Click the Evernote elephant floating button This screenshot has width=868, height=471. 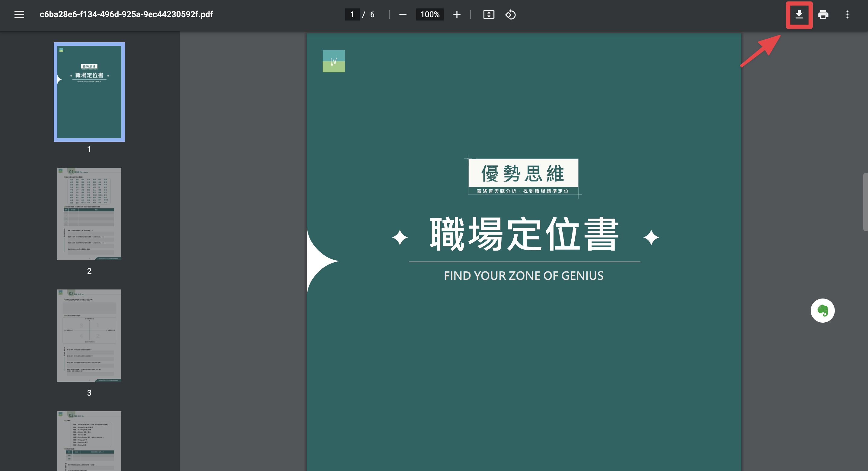coord(822,310)
